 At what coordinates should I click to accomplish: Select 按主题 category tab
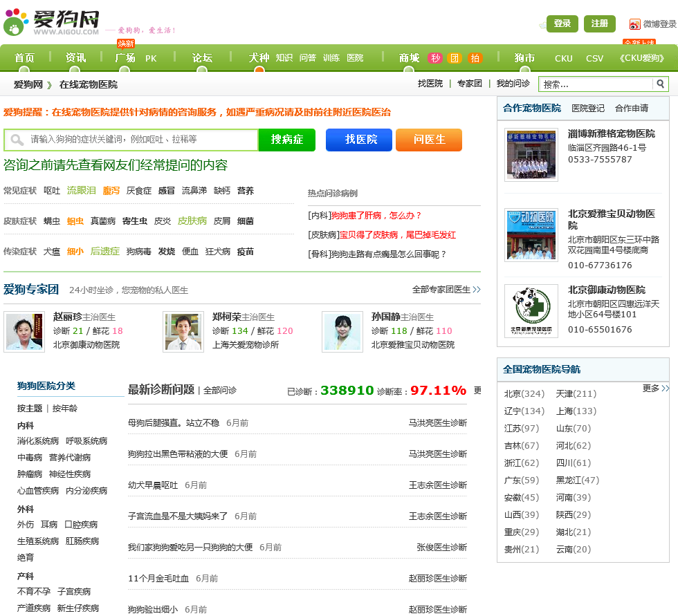click(x=30, y=408)
